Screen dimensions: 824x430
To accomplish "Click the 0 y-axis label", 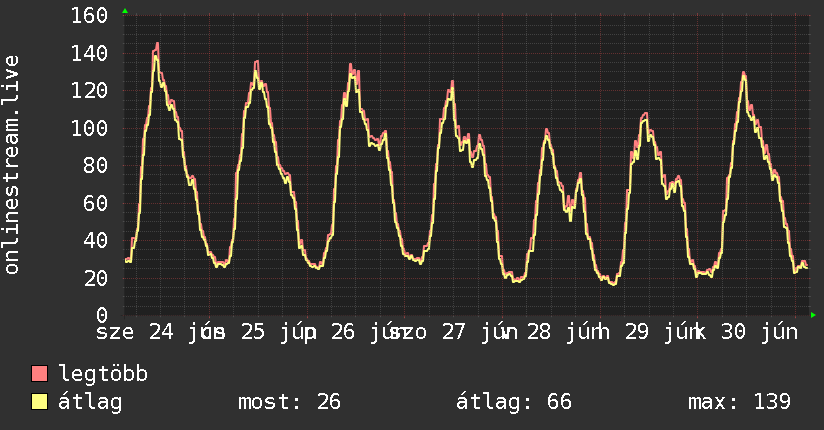I will click(102, 315).
